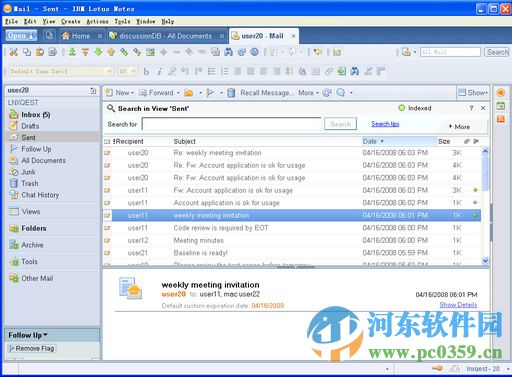Screen dimensions: 512x377
Task: Click the move-to-folder icon in action bar
Action: [x=189, y=93]
